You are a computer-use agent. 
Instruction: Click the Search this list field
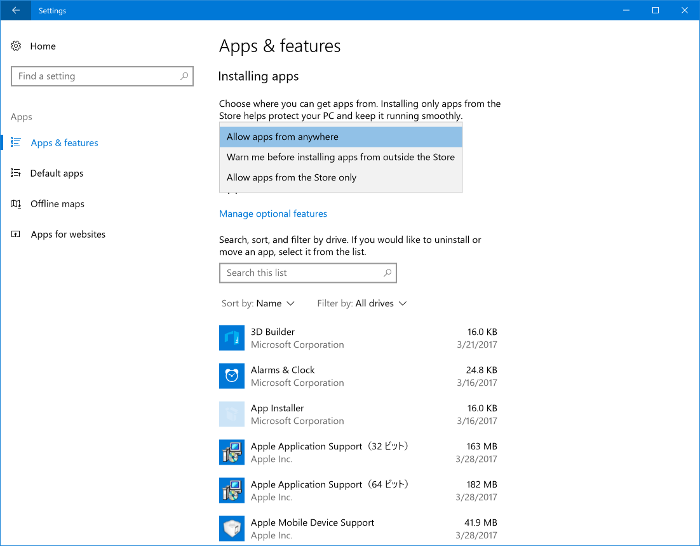tap(308, 273)
